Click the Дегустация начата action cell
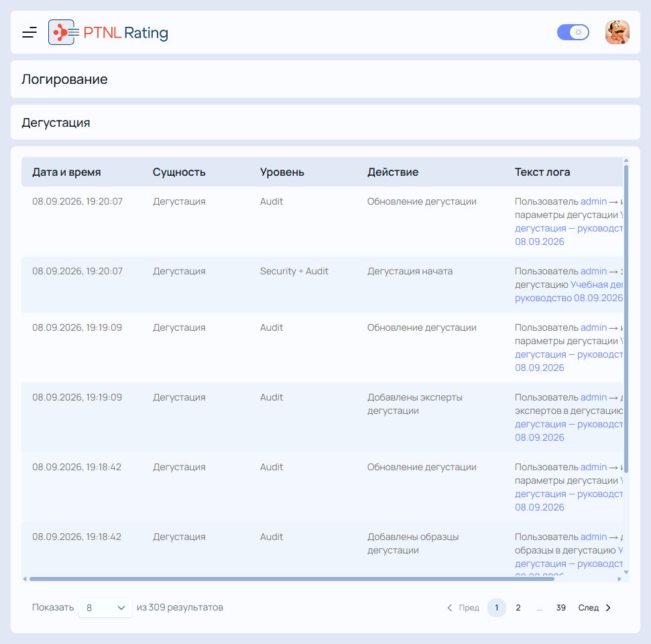Viewport: 651px width, 644px height. click(x=410, y=271)
